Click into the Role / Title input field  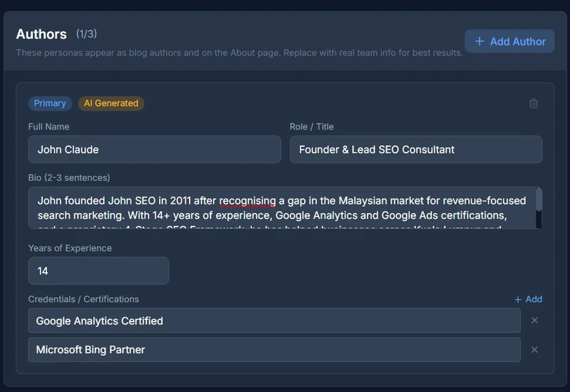(x=415, y=150)
